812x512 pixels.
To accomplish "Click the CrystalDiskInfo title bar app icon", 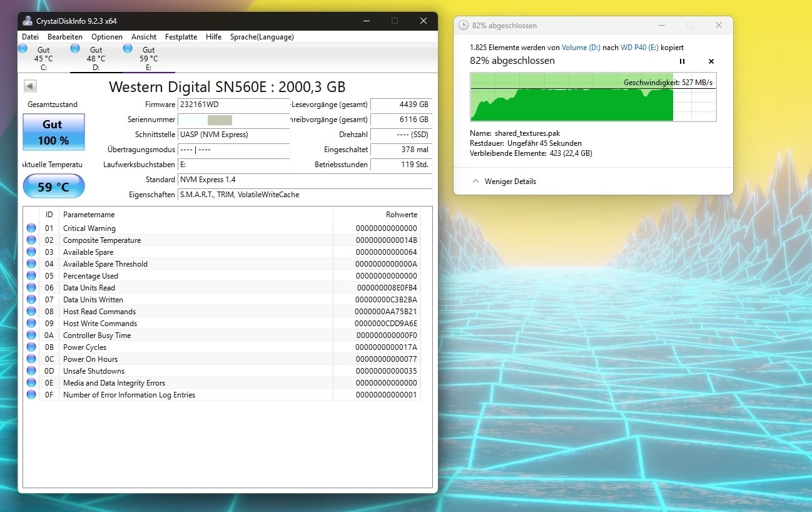I will 28,21.
